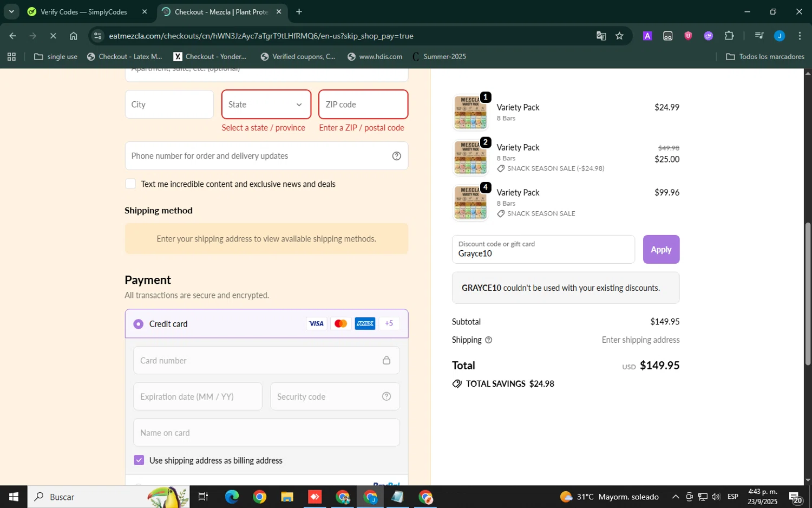
Task: Click the $99.96 Variety Pack thumbnail
Action: [470, 203]
